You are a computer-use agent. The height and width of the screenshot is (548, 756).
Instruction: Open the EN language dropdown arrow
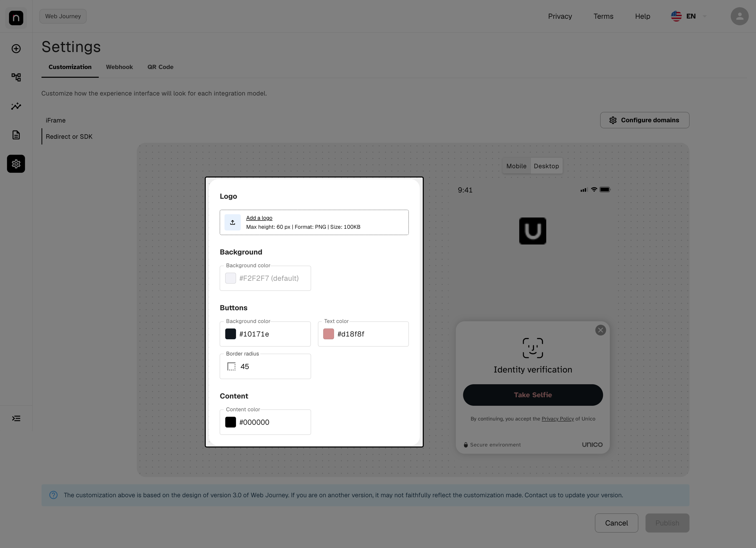click(705, 16)
